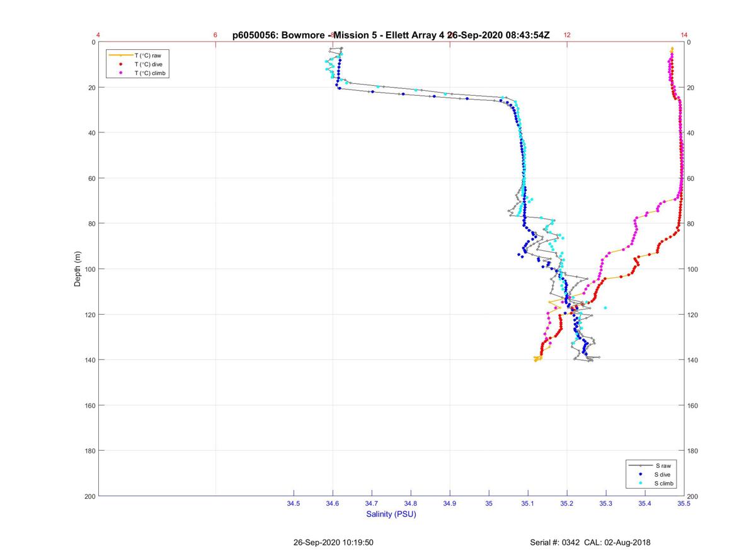Click the salinity tick label 35

click(489, 504)
